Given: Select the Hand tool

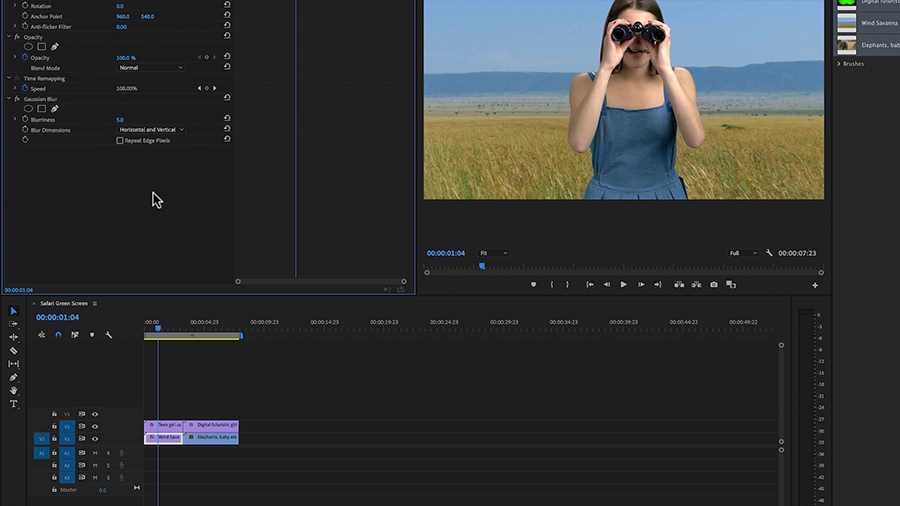Looking at the screenshot, I should [x=14, y=391].
